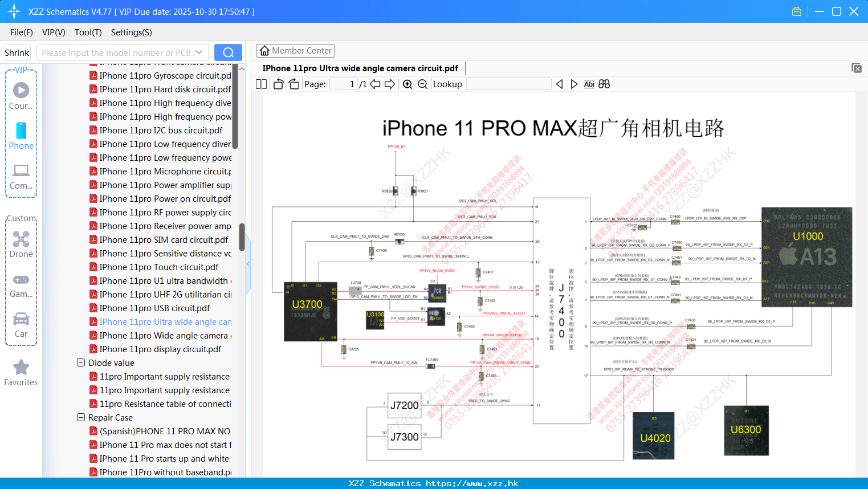Viewport: 868px width, 489px height.
Task: Collapse the Diode value tree node
Action: 81,362
